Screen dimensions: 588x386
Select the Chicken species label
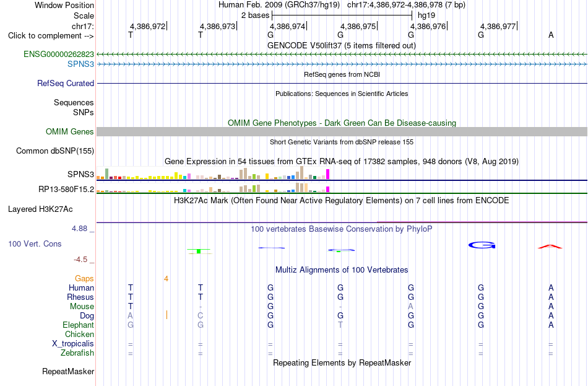pyautogui.click(x=79, y=334)
